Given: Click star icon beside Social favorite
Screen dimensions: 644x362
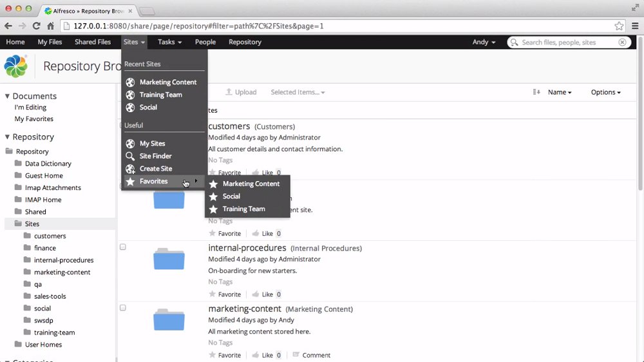Looking at the screenshot, I should (213, 197).
